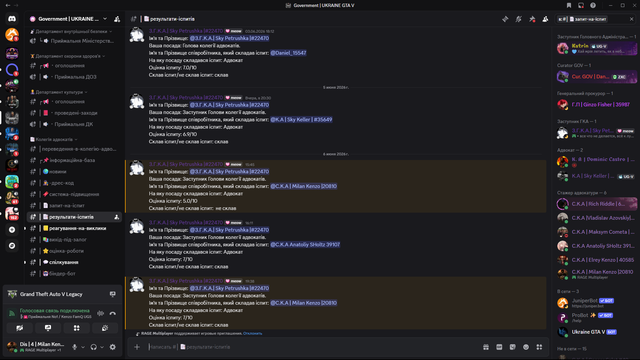
Task: Open the Help question mark icon
Action: [593, 5]
